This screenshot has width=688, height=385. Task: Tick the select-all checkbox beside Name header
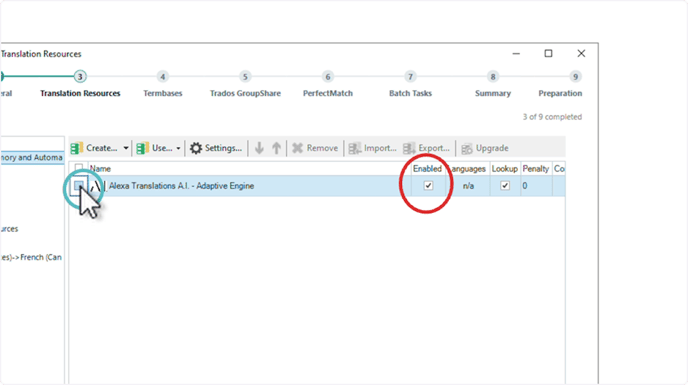click(x=79, y=168)
